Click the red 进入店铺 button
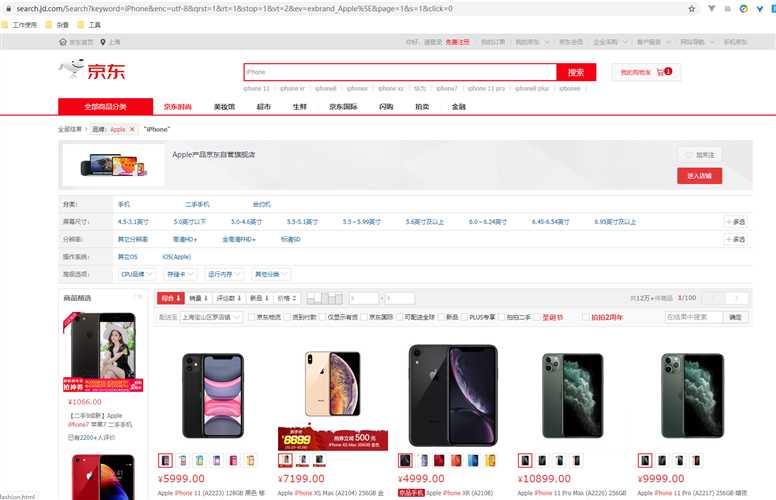The image size is (776, 500). tap(699, 176)
